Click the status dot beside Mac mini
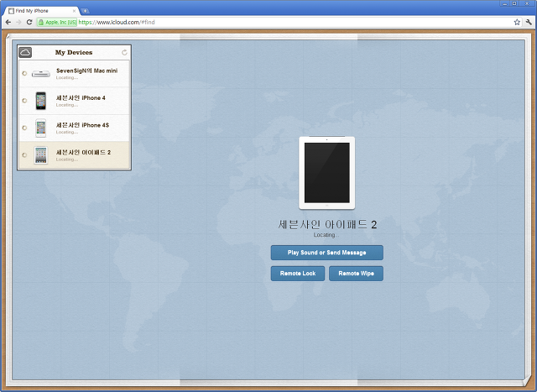 coord(24,73)
